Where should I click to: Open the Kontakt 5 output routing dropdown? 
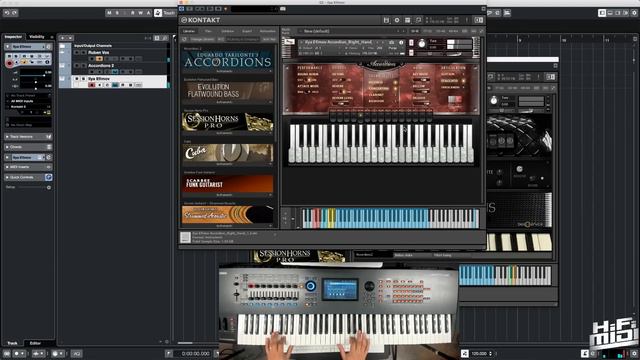click(x=28, y=107)
